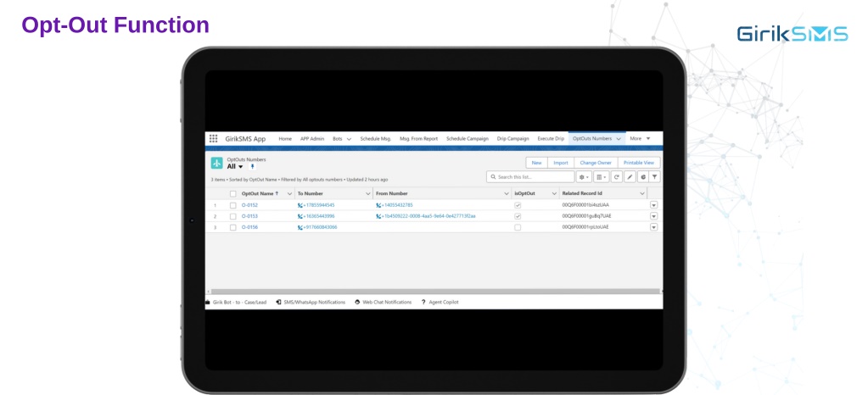Open isOptOut column chevron menu
This screenshot has height=395, width=868.
pyautogui.click(x=554, y=193)
